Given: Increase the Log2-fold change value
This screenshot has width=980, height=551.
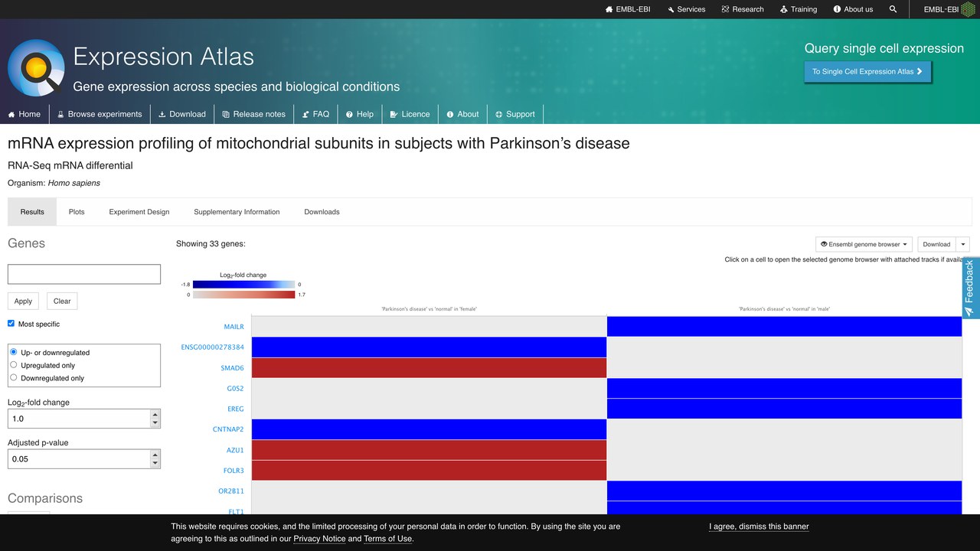Looking at the screenshot, I should tap(155, 414).
